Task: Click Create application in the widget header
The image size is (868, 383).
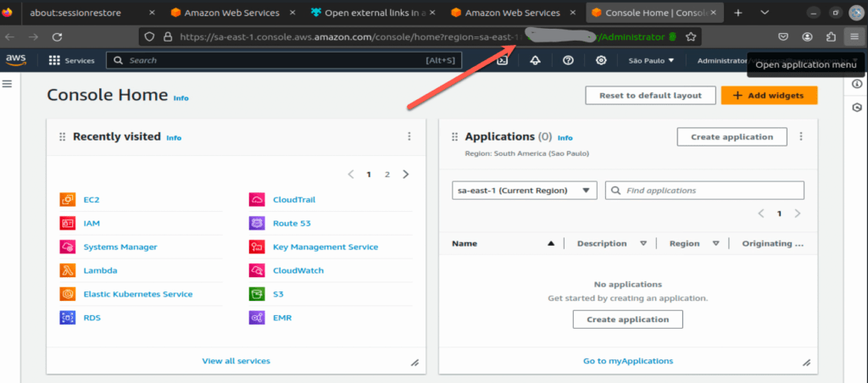Action: click(x=732, y=136)
